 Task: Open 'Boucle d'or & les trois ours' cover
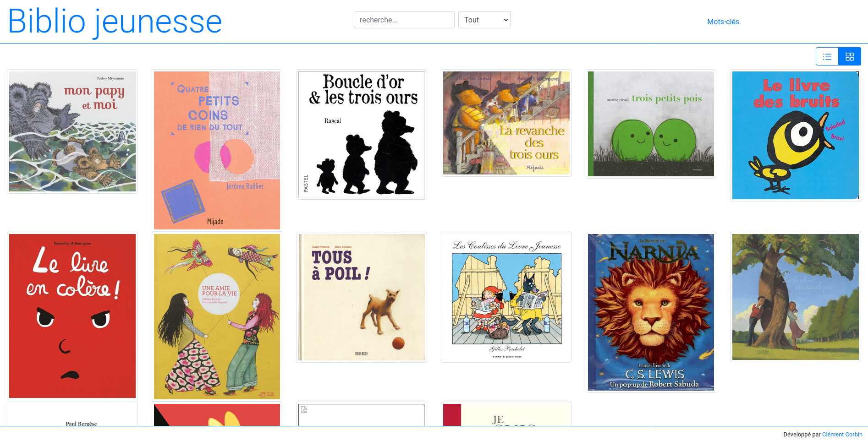(362, 134)
